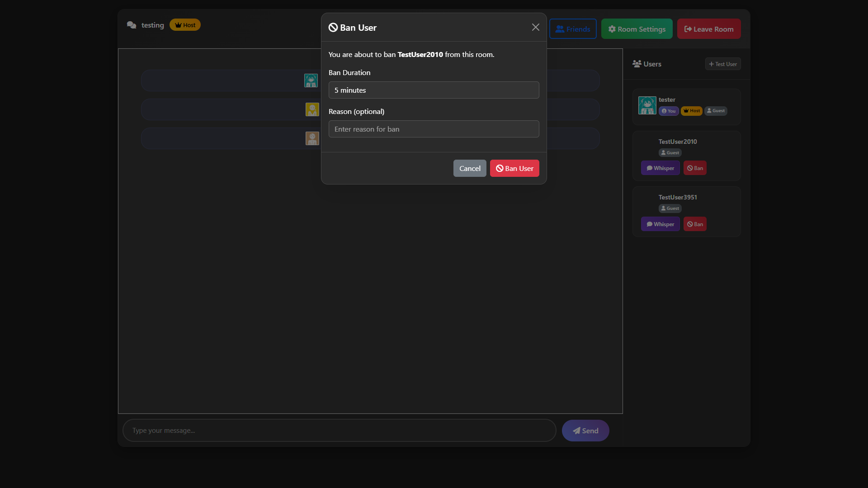
Task: Whisper to TestUser3951
Action: (660, 224)
